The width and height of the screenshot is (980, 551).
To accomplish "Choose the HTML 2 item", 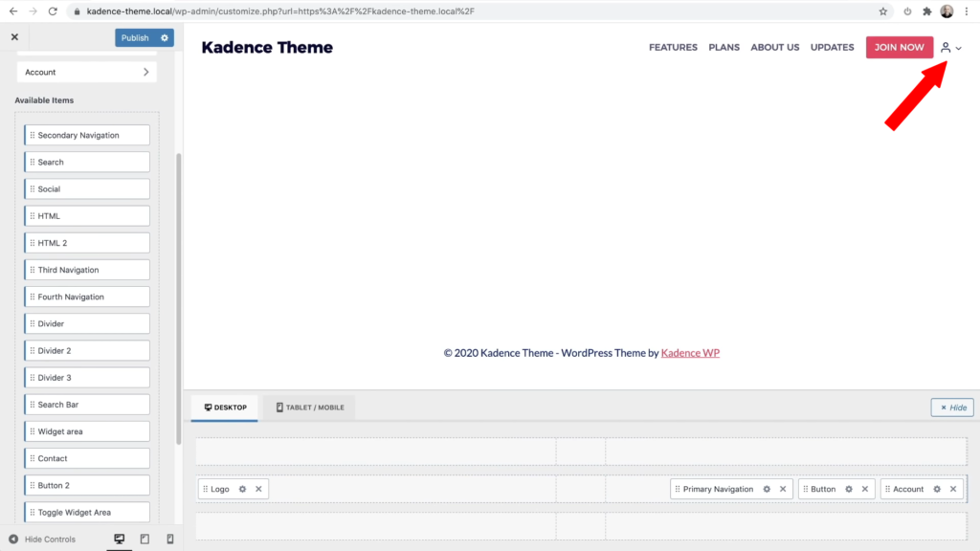I will click(87, 242).
